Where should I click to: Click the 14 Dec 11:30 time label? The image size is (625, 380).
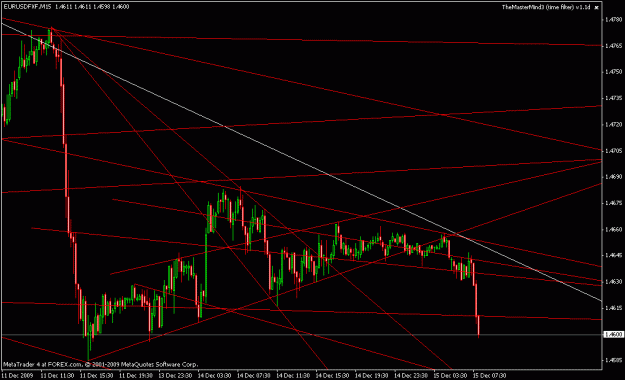[293, 376]
